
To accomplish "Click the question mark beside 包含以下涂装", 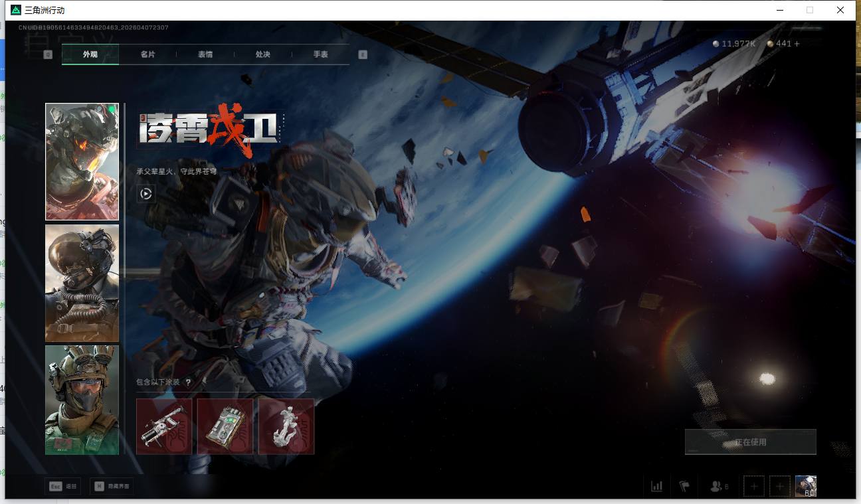I will (188, 382).
